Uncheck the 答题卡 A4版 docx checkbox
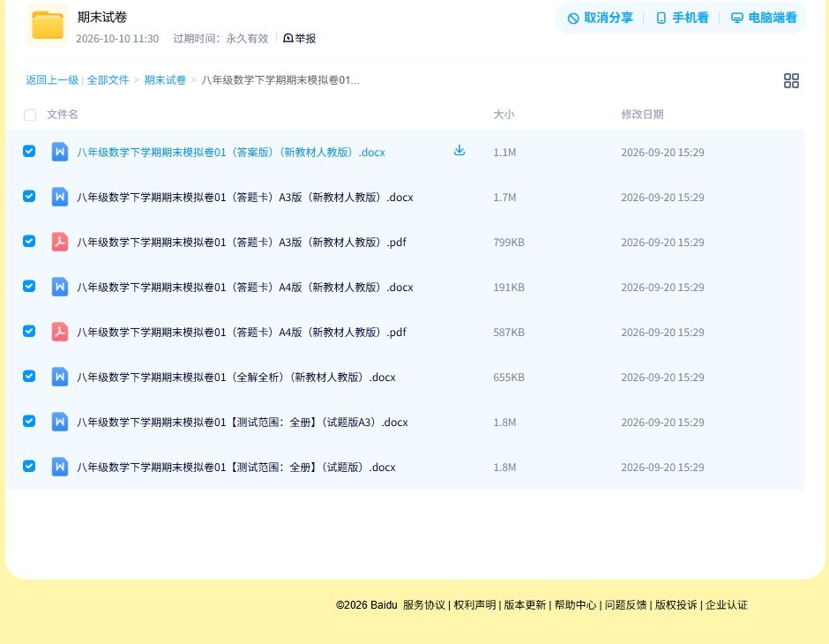 (29, 286)
